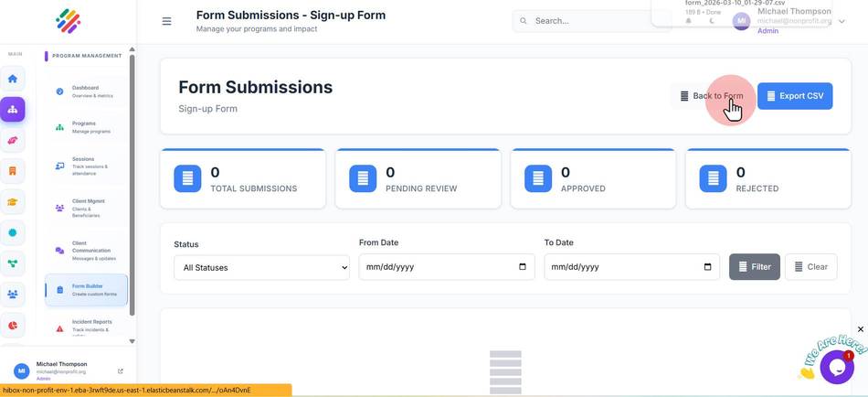Go to Programs in sidebar menu
This screenshot has height=397, width=868.
coord(87,127)
